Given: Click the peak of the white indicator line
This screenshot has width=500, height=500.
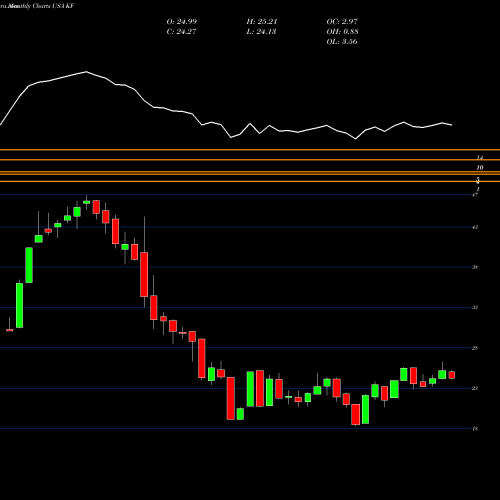Looking at the screenshot, I should (x=87, y=72).
